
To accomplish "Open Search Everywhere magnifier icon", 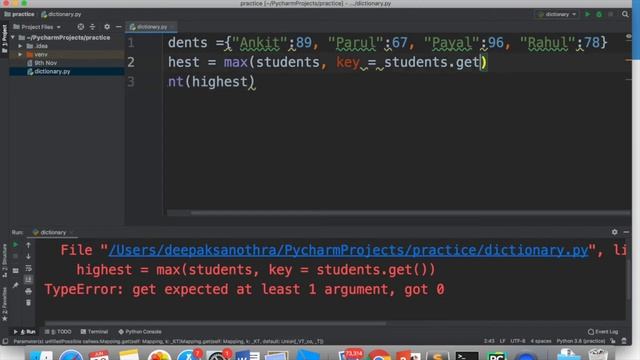I will pyautogui.click(x=625, y=14).
